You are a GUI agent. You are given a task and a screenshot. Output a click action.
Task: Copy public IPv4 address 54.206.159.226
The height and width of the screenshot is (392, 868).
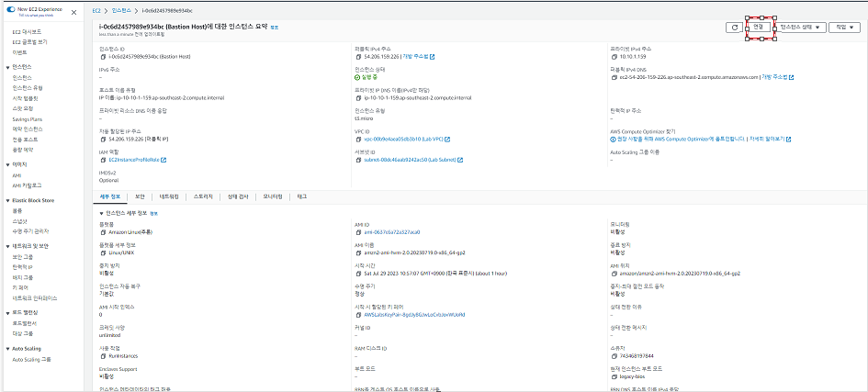[359, 57]
